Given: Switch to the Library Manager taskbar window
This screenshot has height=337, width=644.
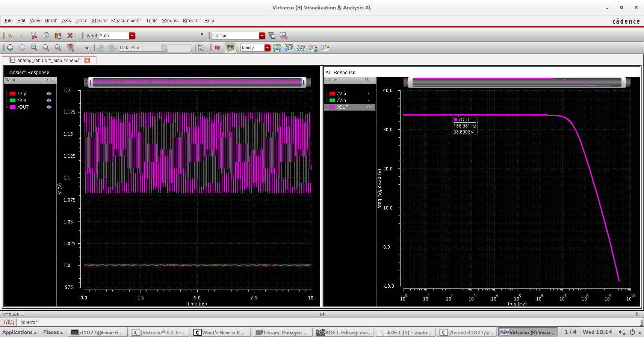Looking at the screenshot, I should (x=282, y=332).
